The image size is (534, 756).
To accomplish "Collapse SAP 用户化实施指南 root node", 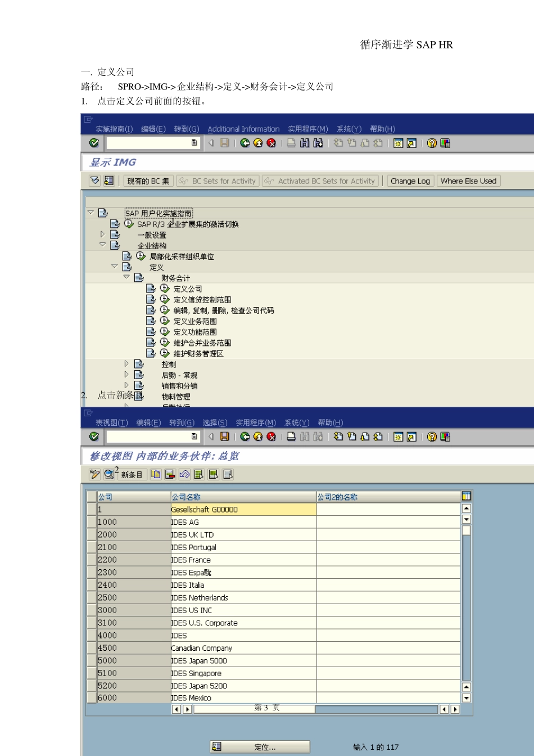I will 90,212.
